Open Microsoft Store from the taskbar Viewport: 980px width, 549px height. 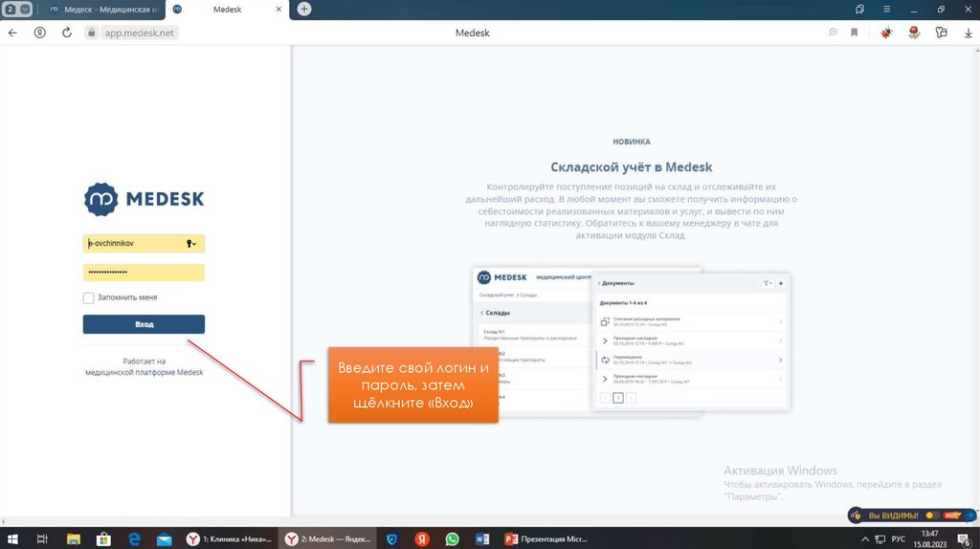[x=103, y=539]
